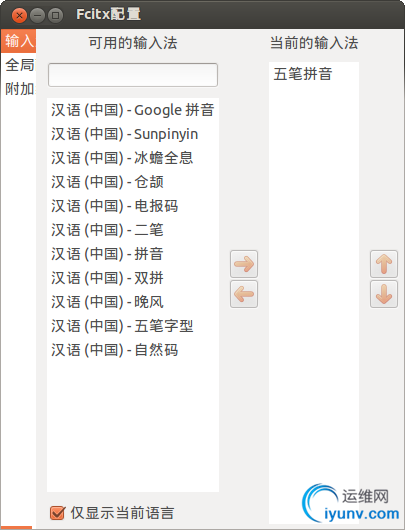Viewport: 405px width, 530px height.
Task: Move selected input method down
Action: coord(384,294)
